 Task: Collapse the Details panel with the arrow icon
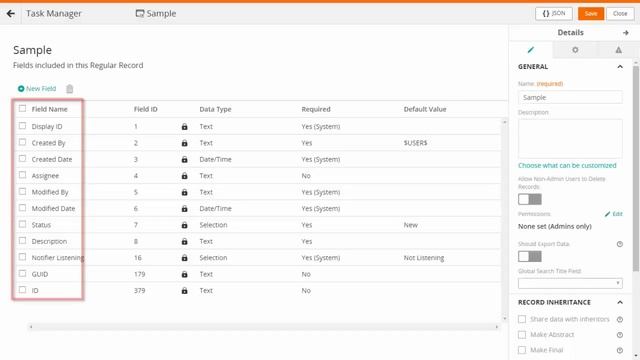coord(626,33)
